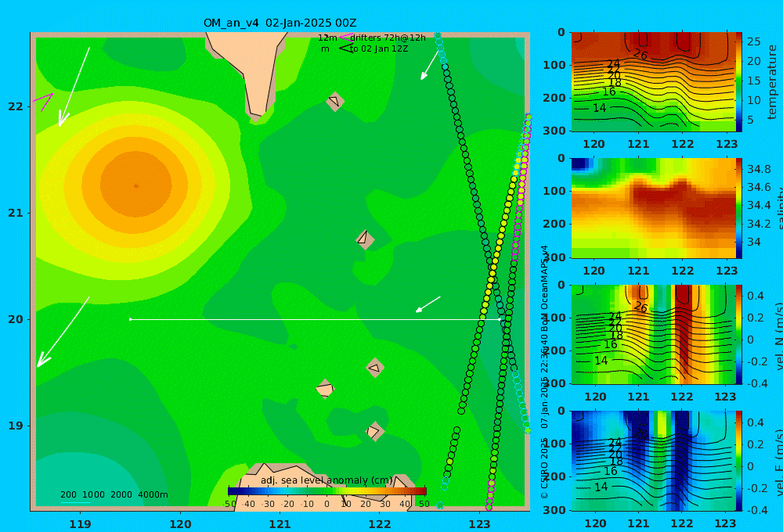This screenshot has height=532, width=783.
Task: Click the 34.8 tick on salinity colorbar
Action: (x=758, y=169)
